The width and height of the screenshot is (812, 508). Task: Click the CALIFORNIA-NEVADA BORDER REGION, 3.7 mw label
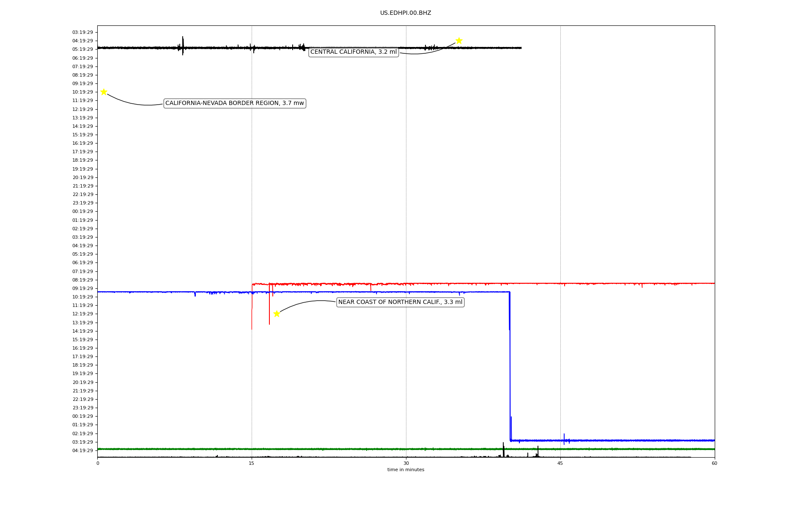click(234, 103)
